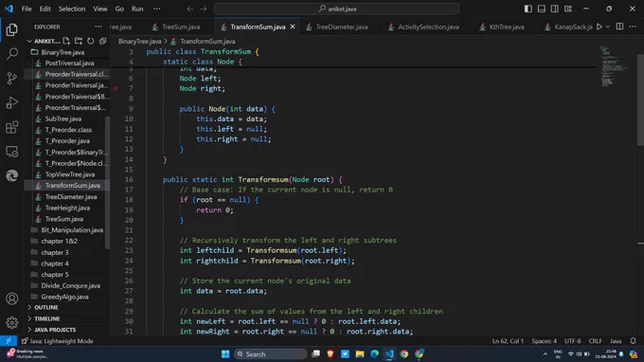644x362 pixels.
Task: Refresh the Explorer file list
Action: [90, 41]
